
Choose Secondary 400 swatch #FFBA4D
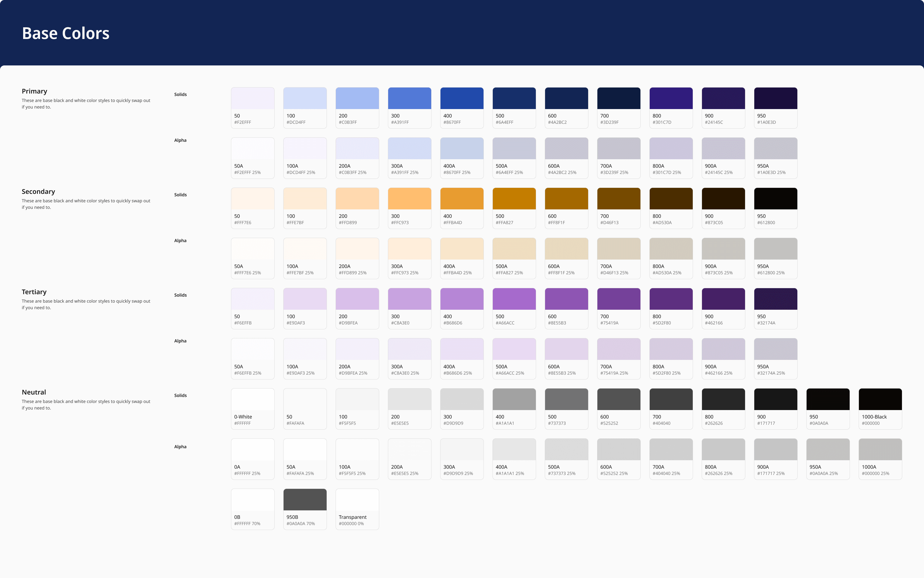[x=462, y=208]
